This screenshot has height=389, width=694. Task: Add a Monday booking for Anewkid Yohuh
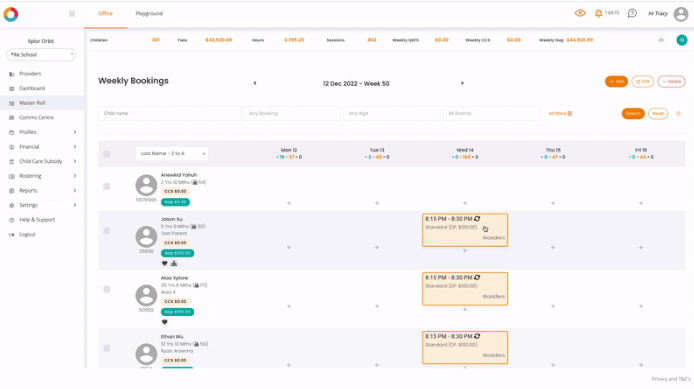289,203
